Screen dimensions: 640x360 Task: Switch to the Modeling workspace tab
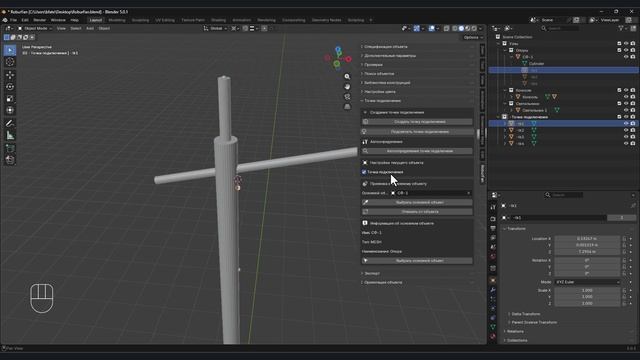(x=117, y=20)
